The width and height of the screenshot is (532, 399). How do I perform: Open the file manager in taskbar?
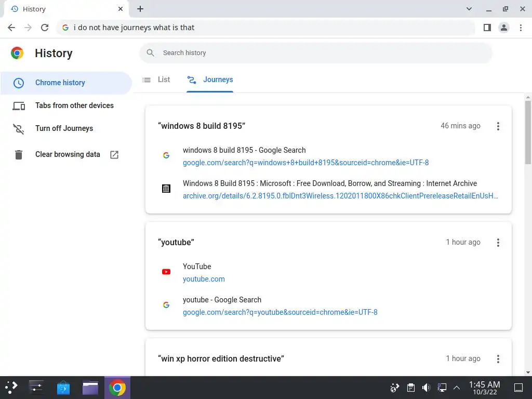(x=90, y=388)
